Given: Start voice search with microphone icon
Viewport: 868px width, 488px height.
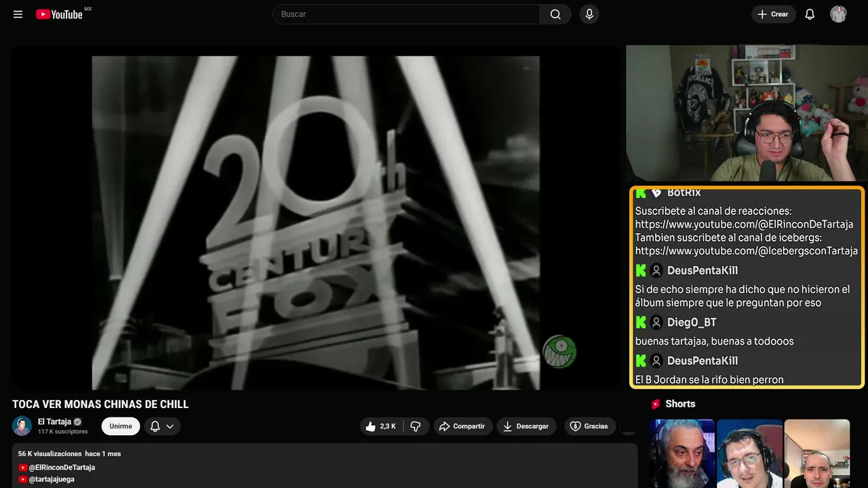Looking at the screenshot, I should [x=589, y=14].
